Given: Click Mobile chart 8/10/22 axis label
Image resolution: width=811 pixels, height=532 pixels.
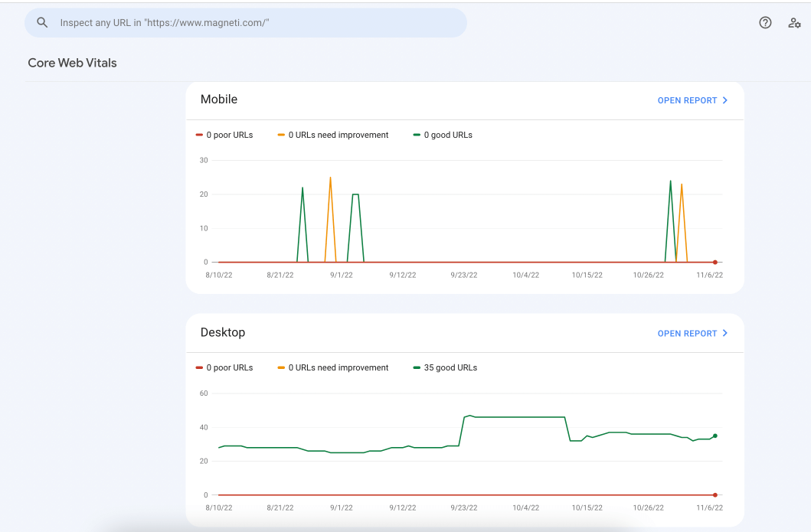Looking at the screenshot, I should 219,275.
